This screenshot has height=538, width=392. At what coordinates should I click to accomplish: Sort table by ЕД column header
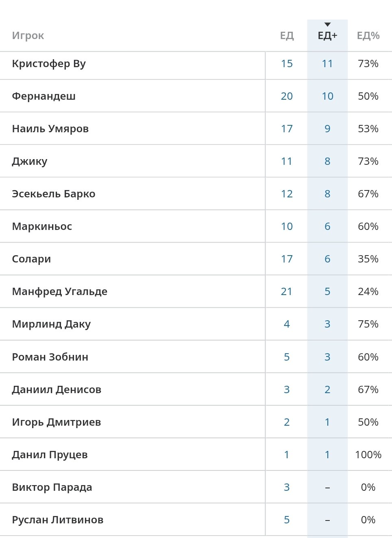pyautogui.click(x=287, y=36)
